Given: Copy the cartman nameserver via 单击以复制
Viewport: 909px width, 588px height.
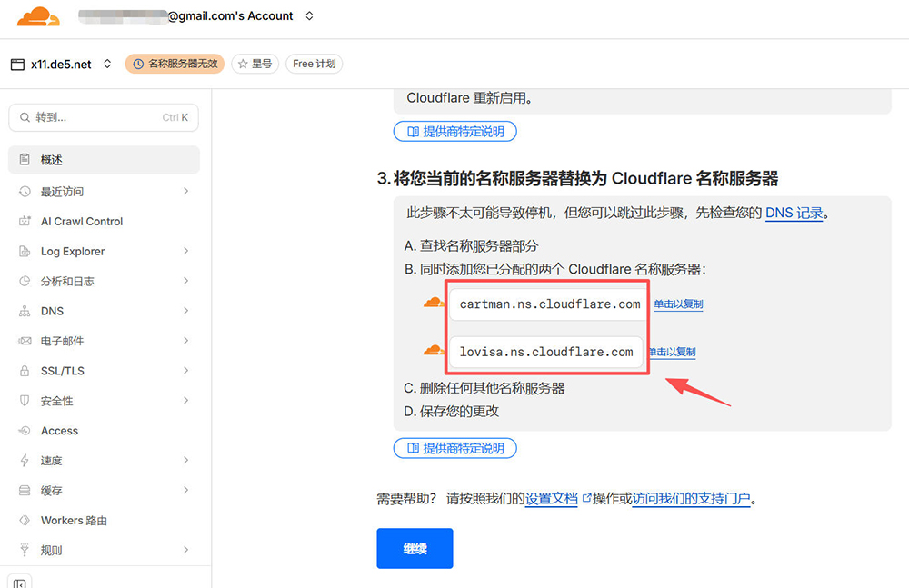Looking at the screenshot, I should point(678,304).
